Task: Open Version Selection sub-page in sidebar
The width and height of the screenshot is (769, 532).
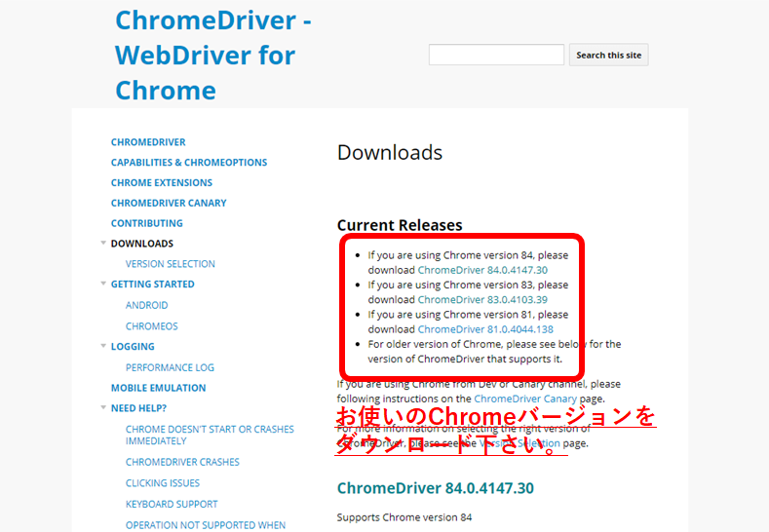Action: (171, 264)
